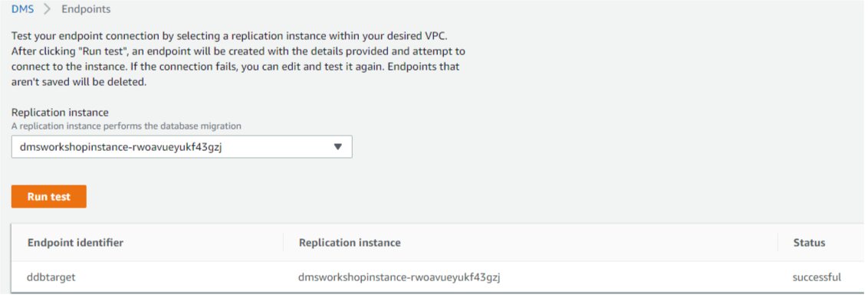
Task: Open the dmsworkshopinstance replication instance combo box
Action: pyautogui.click(x=182, y=147)
